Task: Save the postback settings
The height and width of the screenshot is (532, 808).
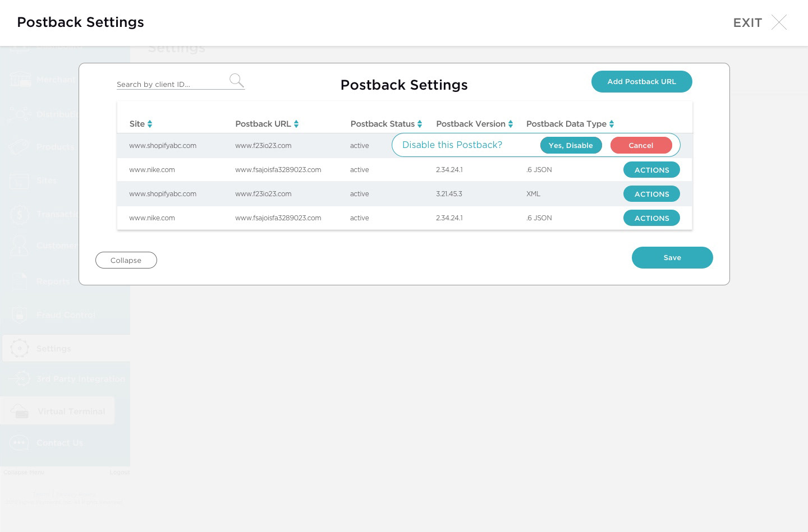Action: (672, 257)
